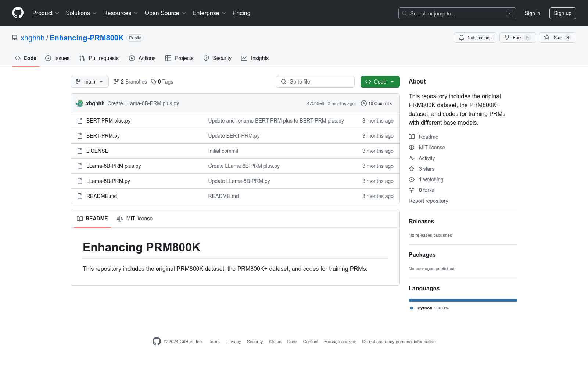
Task: Select the README tab in file viewer
Action: tap(92, 219)
